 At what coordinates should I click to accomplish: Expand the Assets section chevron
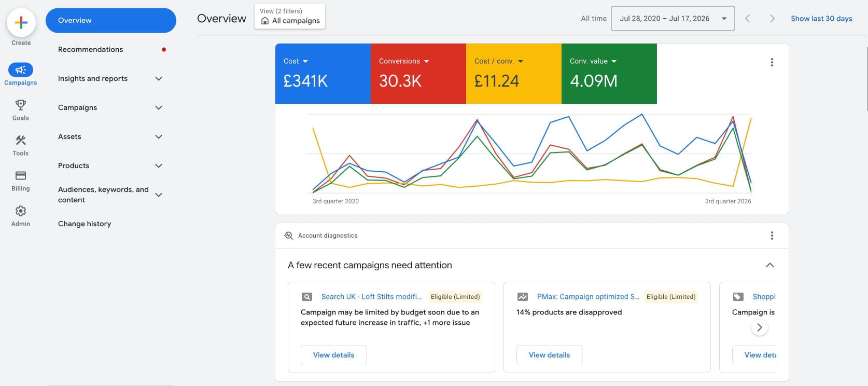pyautogui.click(x=159, y=137)
